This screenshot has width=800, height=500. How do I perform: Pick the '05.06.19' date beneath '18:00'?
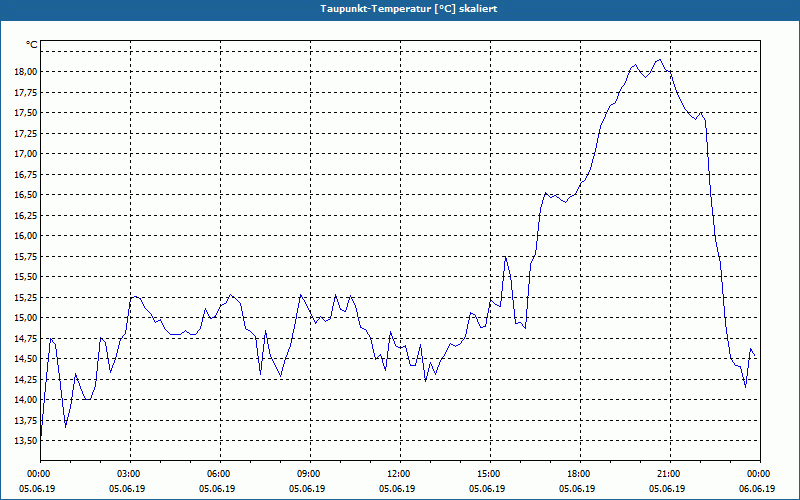click(577, 489)
